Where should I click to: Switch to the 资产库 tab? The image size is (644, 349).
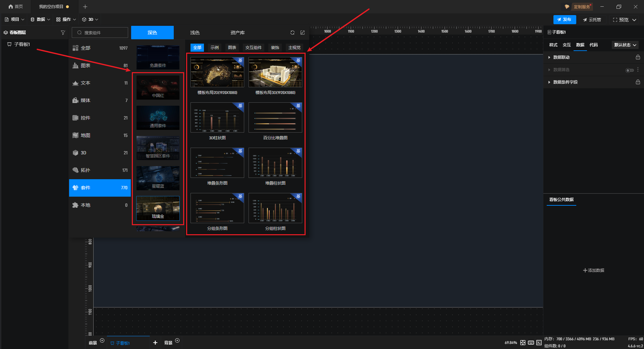(x=237, y=33)
